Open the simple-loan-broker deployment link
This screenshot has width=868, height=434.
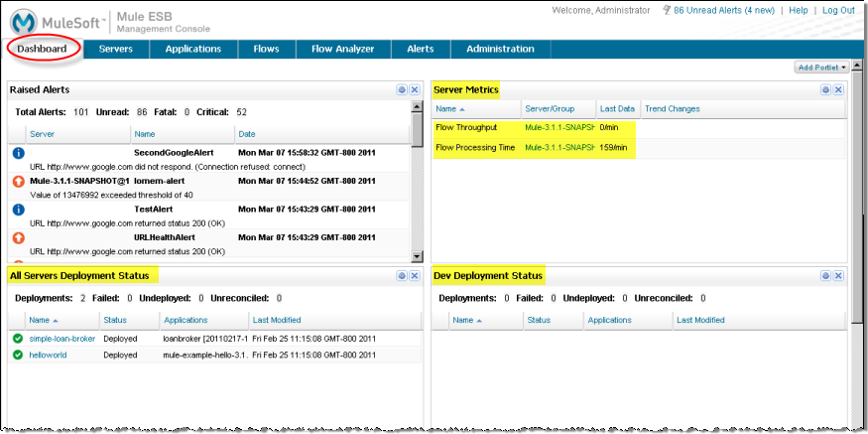pos(62,339)
